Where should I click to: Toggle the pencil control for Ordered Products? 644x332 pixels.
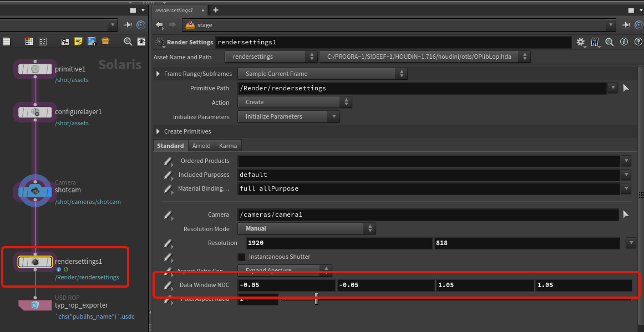coord(168,161)
